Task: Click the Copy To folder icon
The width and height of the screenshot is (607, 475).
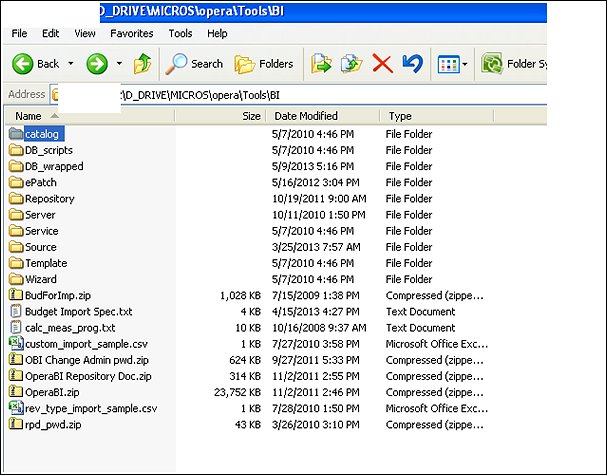Action: click(351, 64)
